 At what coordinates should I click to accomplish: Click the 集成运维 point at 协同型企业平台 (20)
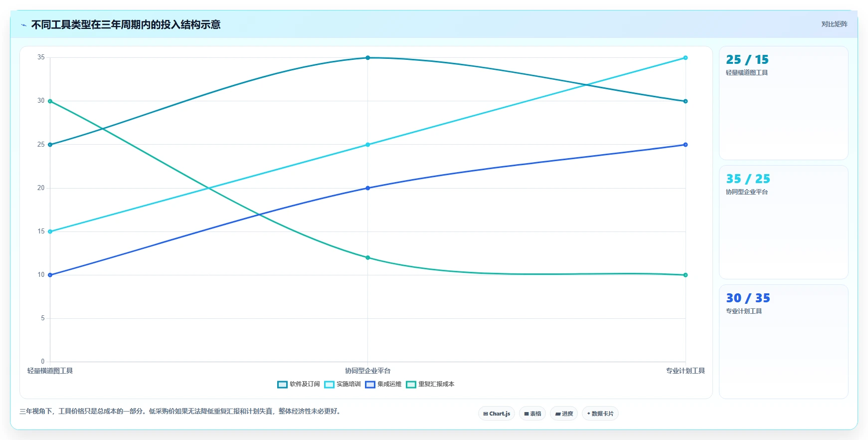click(368, 188)
